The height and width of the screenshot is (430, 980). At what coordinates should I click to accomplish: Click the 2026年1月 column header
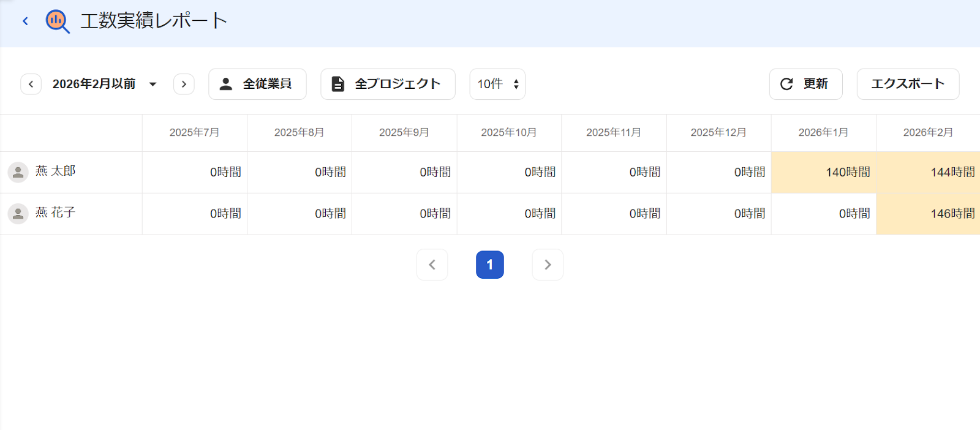pyautogui.click(x=824, y=132)
